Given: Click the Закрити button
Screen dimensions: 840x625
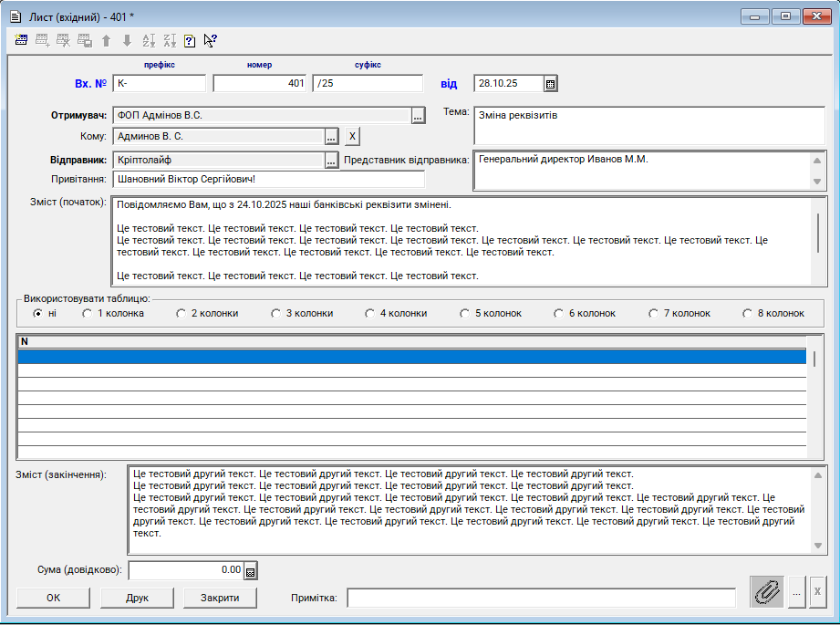Looking at the screenshot, I should 220,598.
